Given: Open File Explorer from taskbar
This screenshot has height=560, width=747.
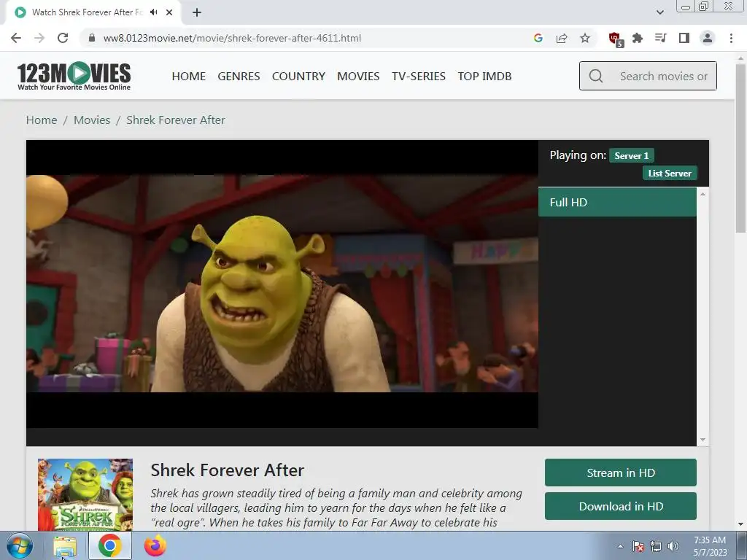Looking at the screenshot, I should pyautogui.click(x=65, y=546).
